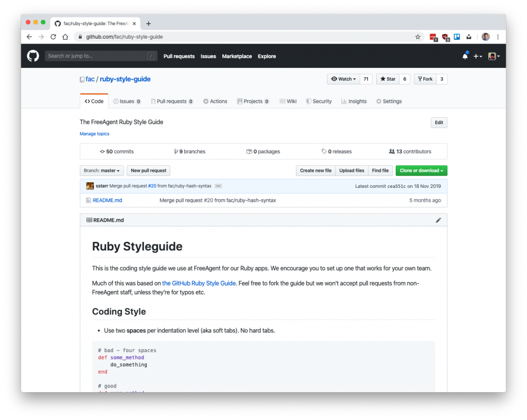
Task: View 0 releases
Action: pyautogui.click(x=337, y=151)
